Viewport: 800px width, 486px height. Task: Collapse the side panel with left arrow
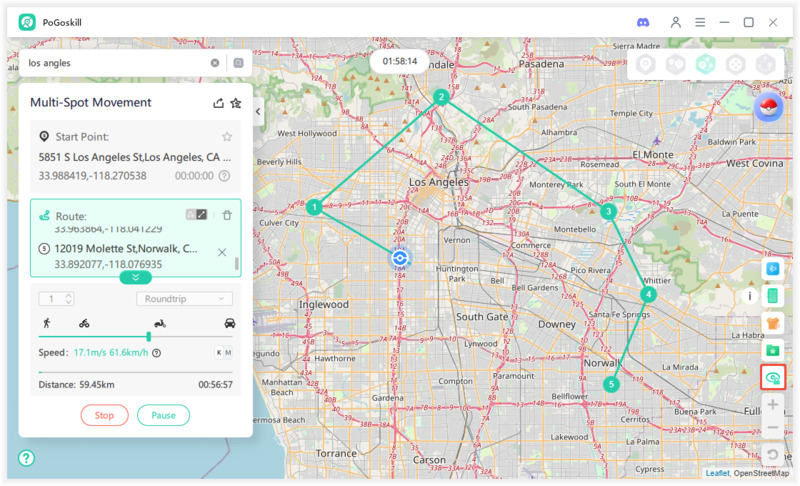258,112
